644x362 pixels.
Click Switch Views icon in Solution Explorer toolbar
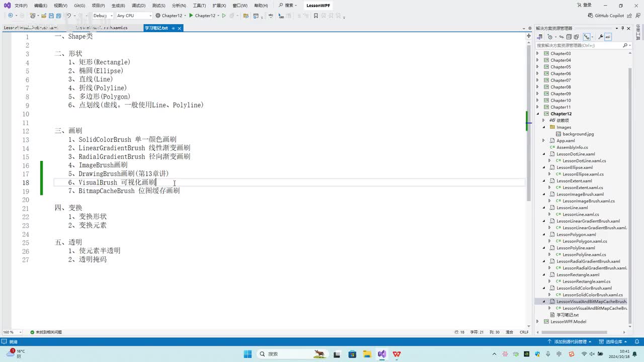pyautogui.click(x=540, y=37)
